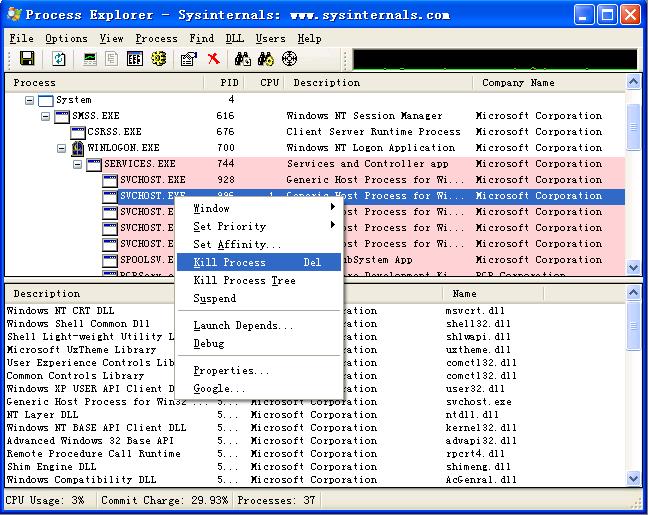Open the Find menu

202,38
